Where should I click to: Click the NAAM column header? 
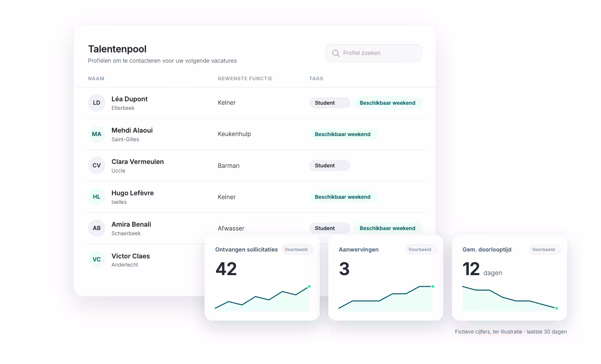tap(96, 79)
